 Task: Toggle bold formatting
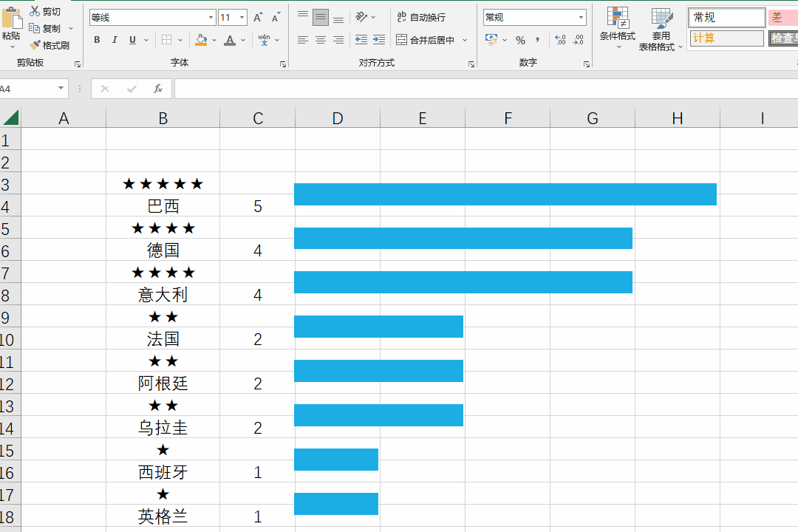(x=97, y=40)
